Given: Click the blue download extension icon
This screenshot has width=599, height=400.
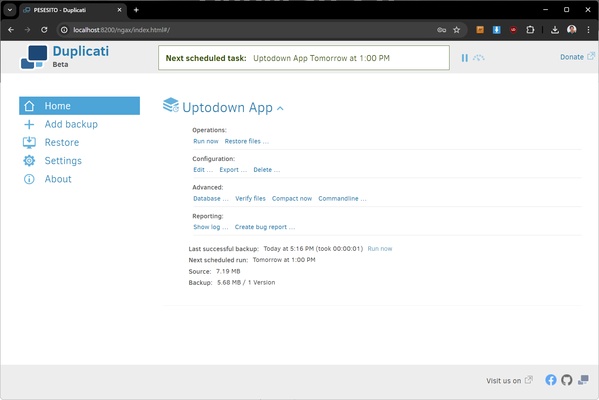Looking at the screenshot, I should click(x=497, y=30).
